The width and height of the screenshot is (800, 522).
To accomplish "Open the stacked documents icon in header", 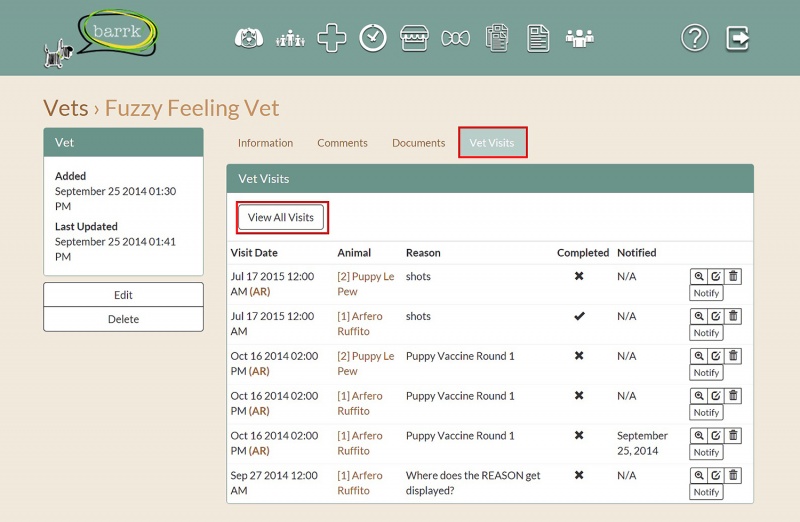I will 497,38.
